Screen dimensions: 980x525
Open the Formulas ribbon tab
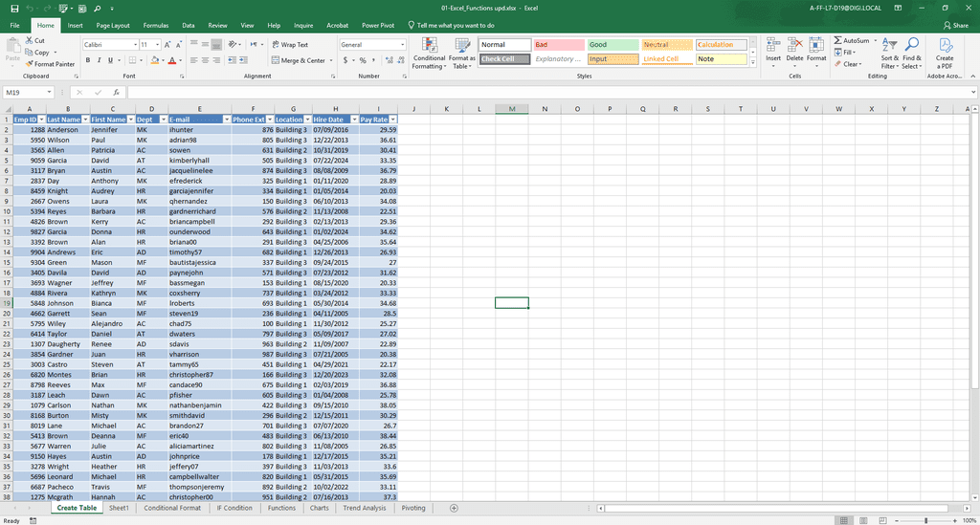click(156, 26)
